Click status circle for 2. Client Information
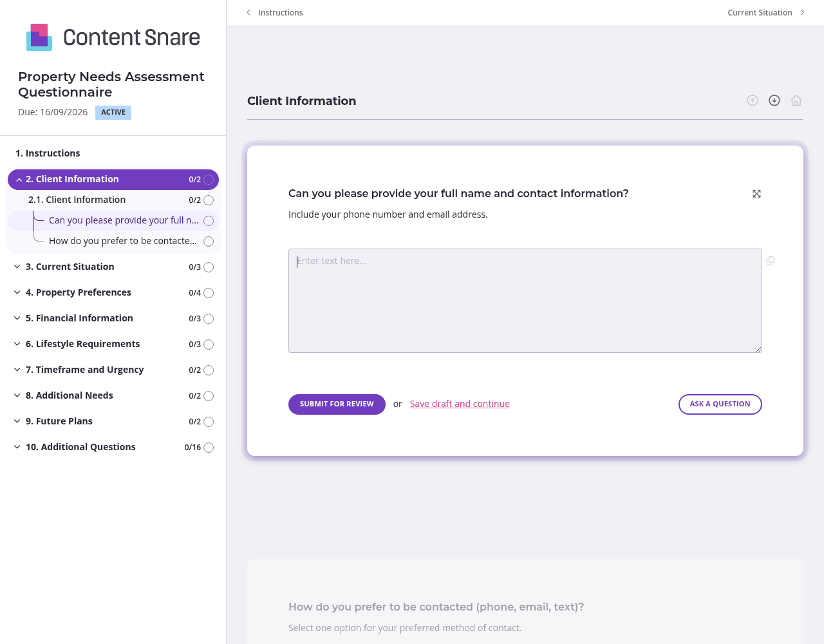 click(209, 180)
